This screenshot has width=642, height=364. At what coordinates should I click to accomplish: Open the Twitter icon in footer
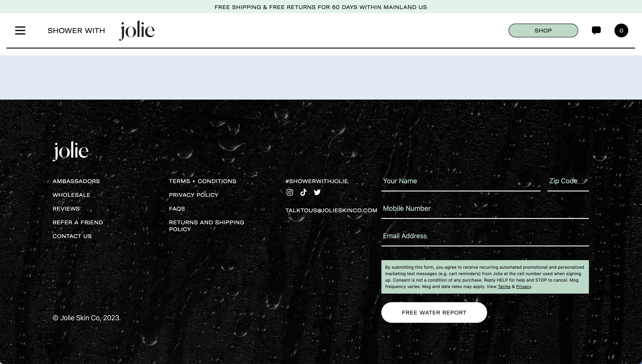coord(317,192)
